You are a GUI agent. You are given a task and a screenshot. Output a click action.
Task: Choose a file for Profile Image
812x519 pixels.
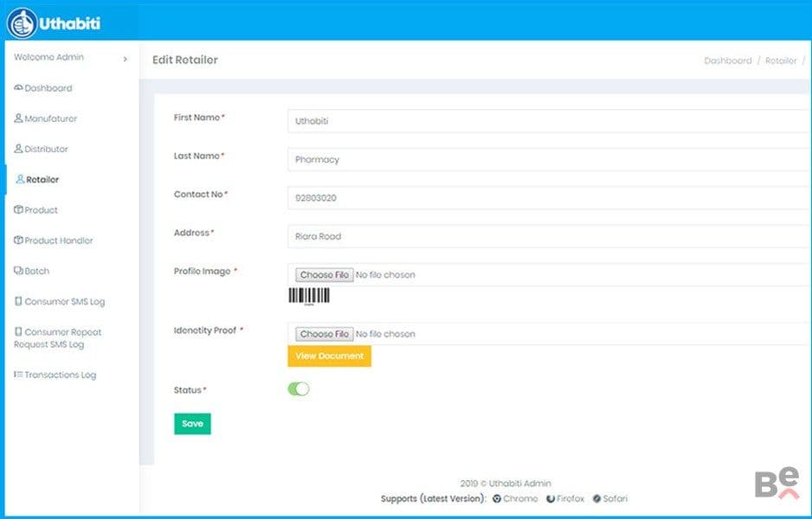click(x=324, y=275)
